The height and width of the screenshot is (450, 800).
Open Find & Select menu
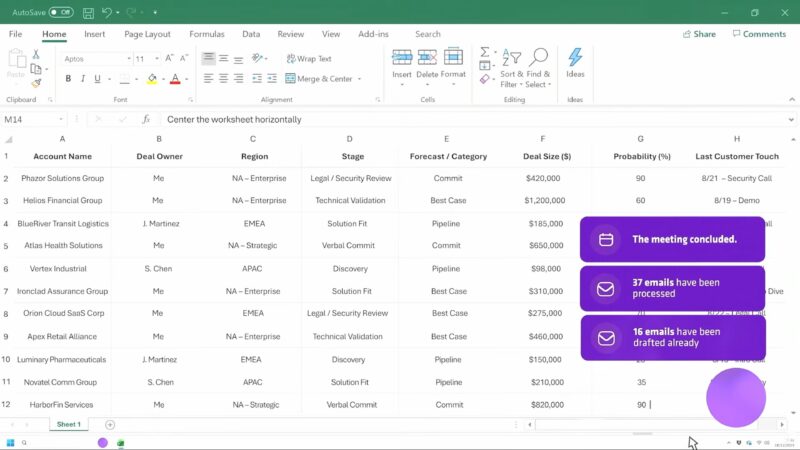pos(538,68)
